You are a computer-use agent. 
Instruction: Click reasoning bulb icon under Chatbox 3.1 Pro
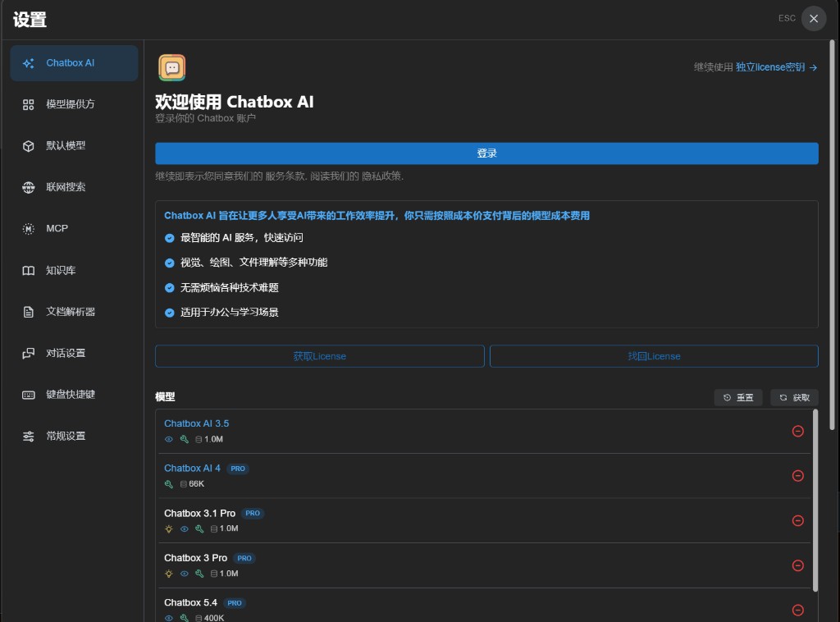(x=169, y=528)
